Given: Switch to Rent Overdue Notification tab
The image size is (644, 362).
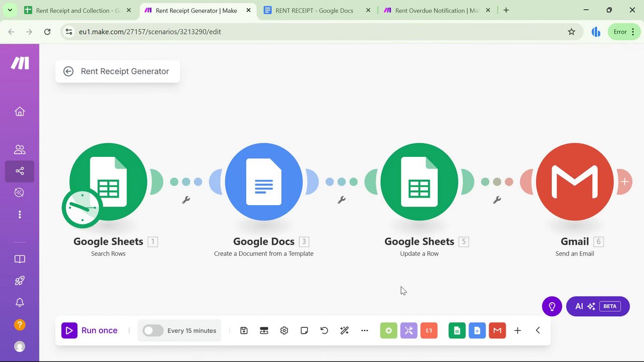Looking at the screenshot, I should pos(436,10).
